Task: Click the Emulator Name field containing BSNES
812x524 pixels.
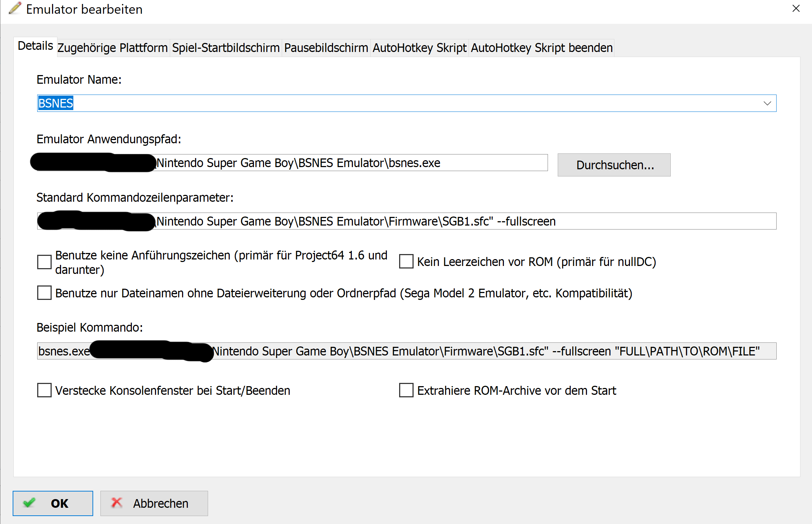Action: (407, 104)
